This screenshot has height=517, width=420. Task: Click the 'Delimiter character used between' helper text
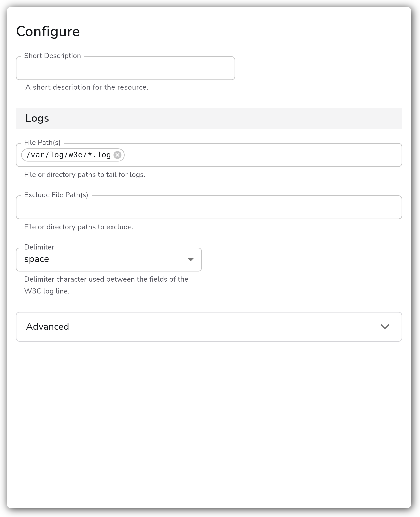[106, 285]
